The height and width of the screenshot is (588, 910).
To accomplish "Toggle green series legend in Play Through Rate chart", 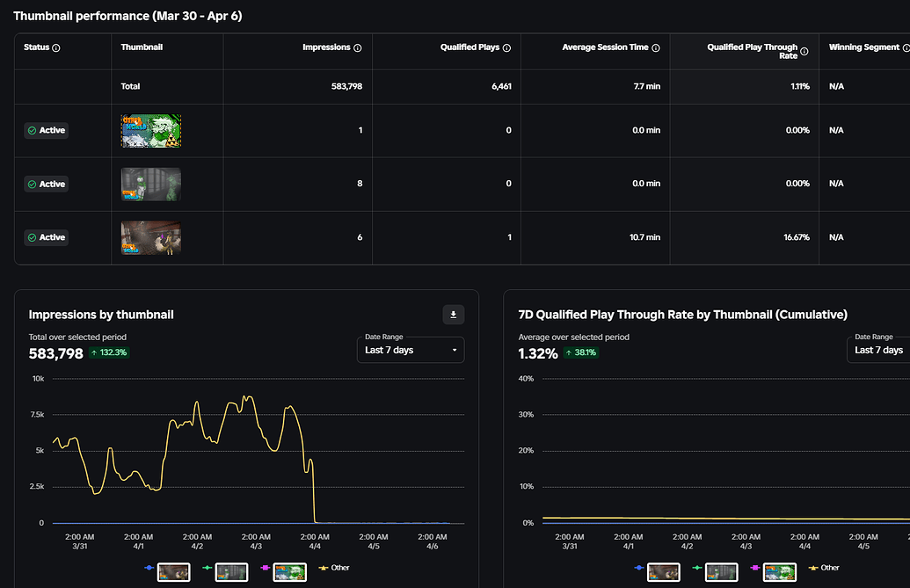I will click(x=715, y=572).
